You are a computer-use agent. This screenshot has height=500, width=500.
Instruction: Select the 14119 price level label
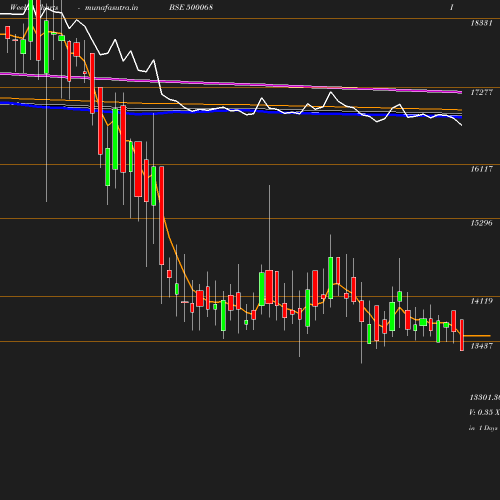coord(481,301)
